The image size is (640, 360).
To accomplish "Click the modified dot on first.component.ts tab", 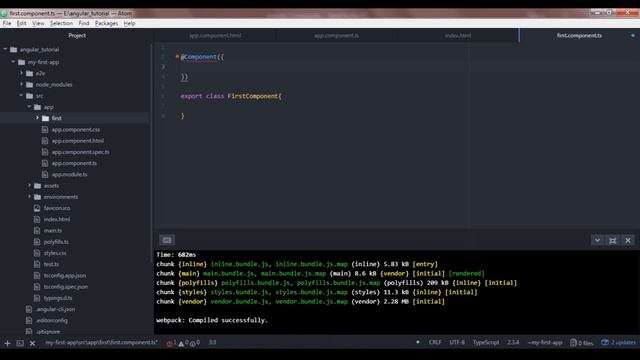I will (x=633, y=36).
